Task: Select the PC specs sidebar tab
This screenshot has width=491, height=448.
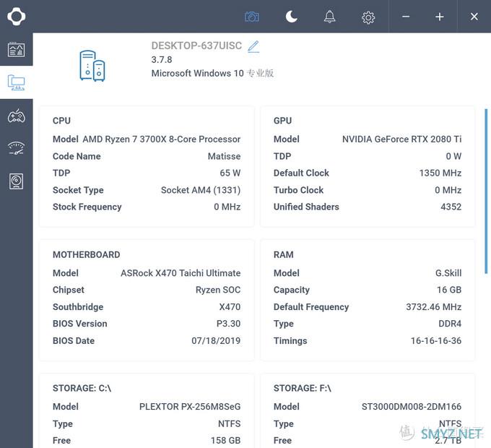Action: 17,82
